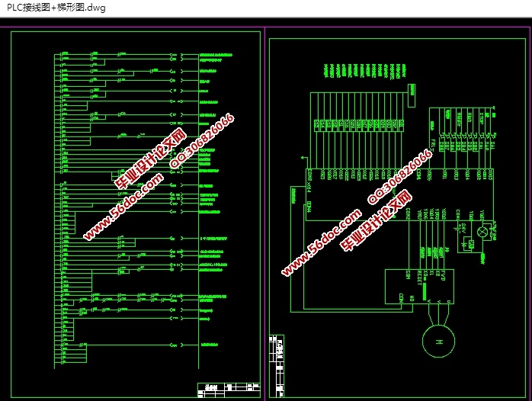
Task: Select the indicator lamp symbol with cross
Action: point(481,232)
